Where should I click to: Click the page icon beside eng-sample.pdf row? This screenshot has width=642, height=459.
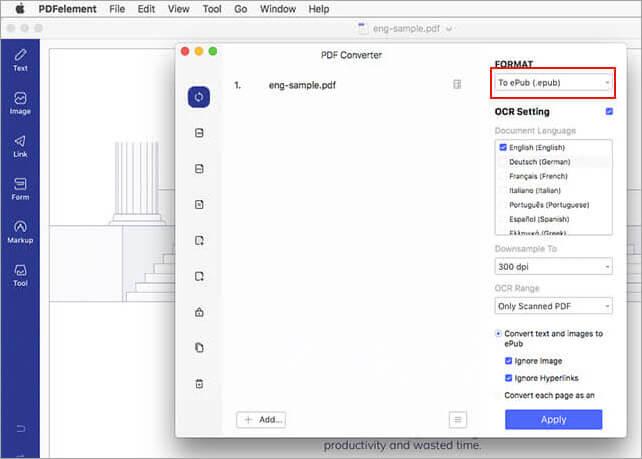click(457, 84)
